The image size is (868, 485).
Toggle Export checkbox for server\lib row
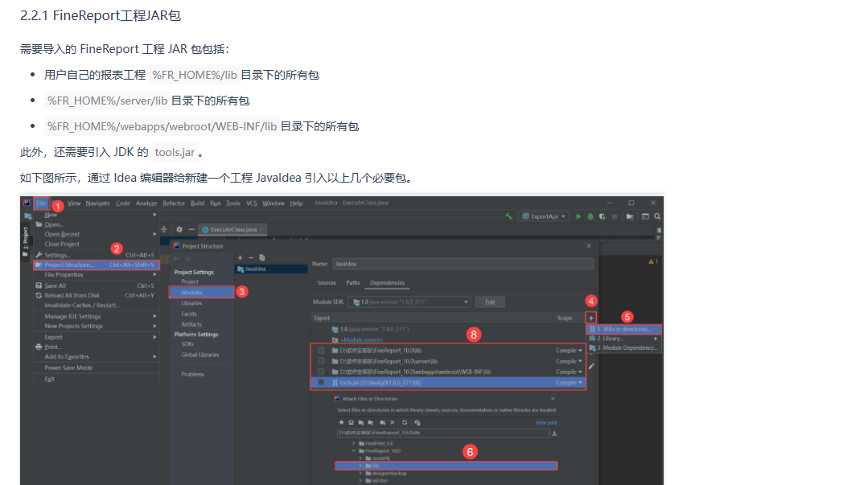click(x=321, y=361)
